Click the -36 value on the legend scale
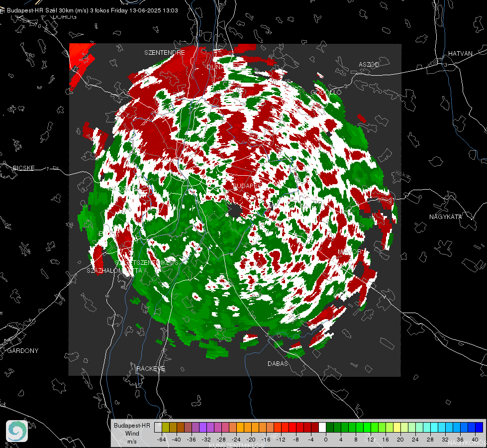This screenshot has width=487, height=448. [x=192, y=440]
